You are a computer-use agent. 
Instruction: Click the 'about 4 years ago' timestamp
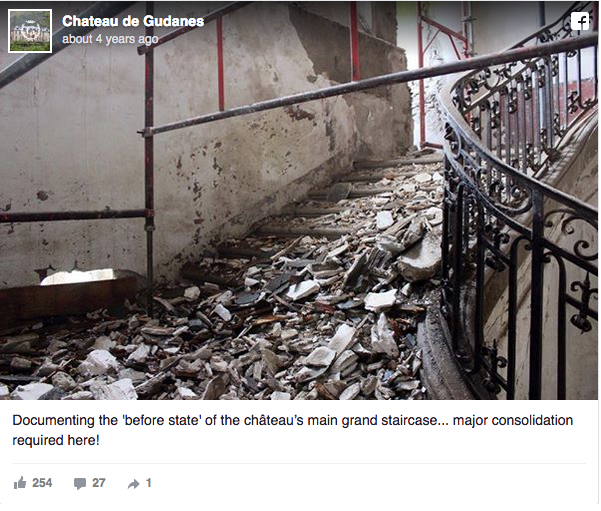tap(110, 39)
